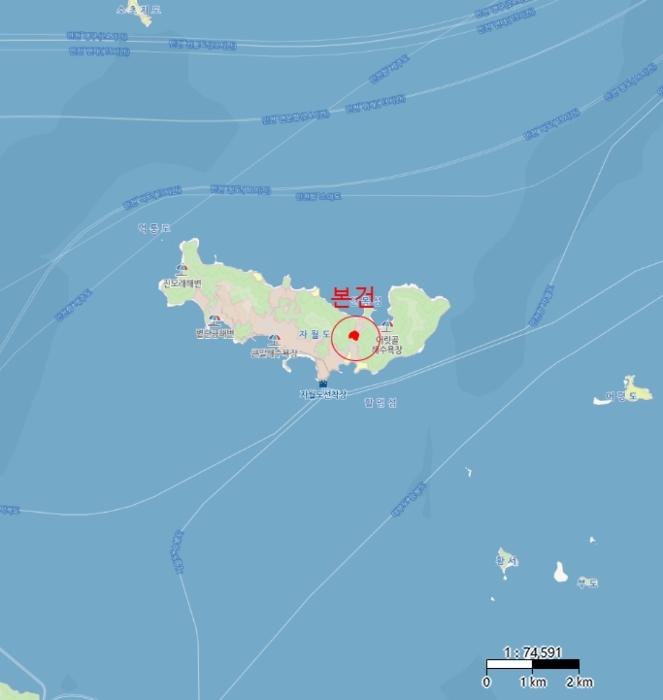Click the southeast island with green label
The image size is (663, 700).
507,562
